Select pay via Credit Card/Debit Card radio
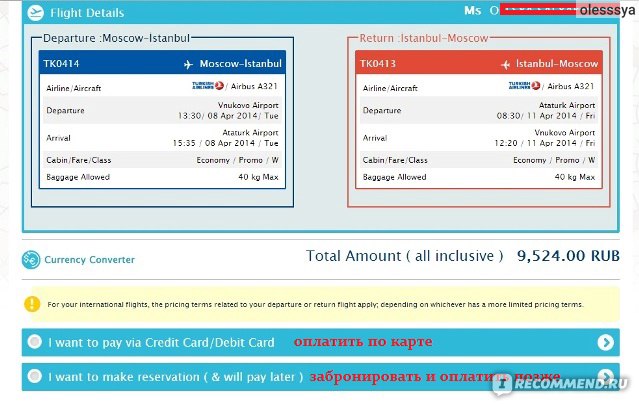The width and height of the screenshot is (639, 405). [35, 341]
